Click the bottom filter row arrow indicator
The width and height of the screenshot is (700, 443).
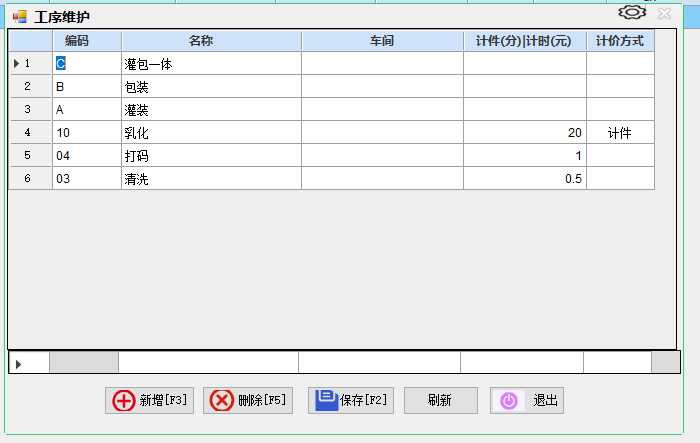(19, 363)
